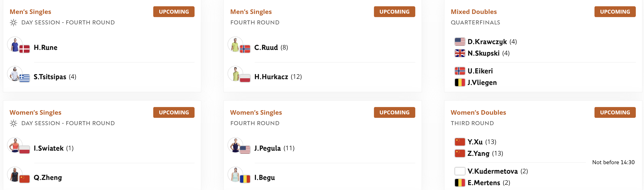This screenshot has width=644, height=190.
Task: Click the Norwegian flag next to C.Ruud
Action: 245,49
